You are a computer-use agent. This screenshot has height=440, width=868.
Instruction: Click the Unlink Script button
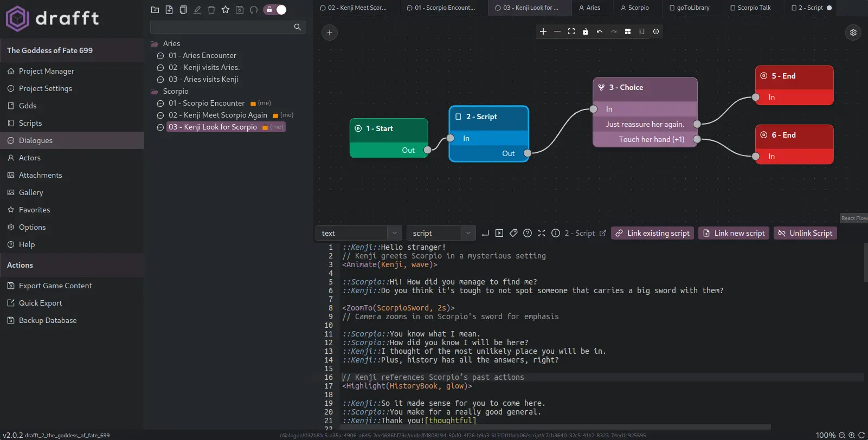(805, 233)
